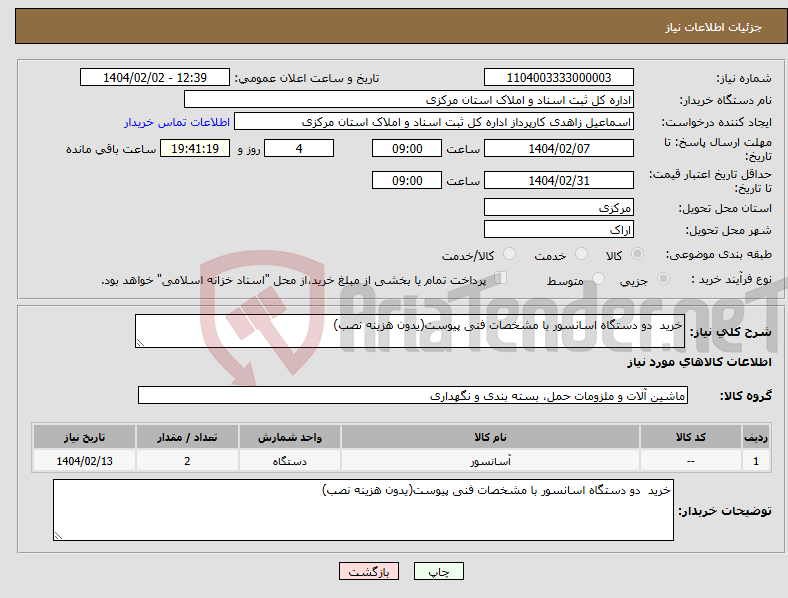Click the تاریخ نیاز column header
The image size is (788, 598).
[84, 437]
